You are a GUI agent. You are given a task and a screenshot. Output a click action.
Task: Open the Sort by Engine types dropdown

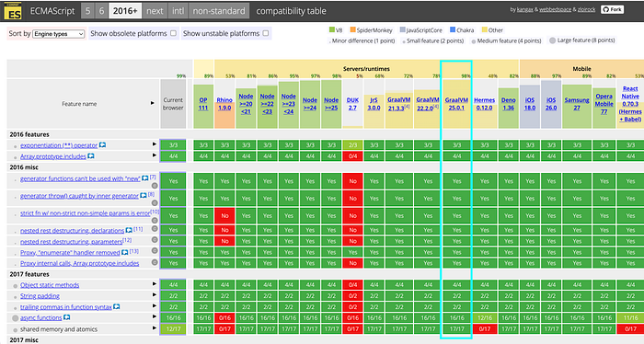tap(59, 34)
